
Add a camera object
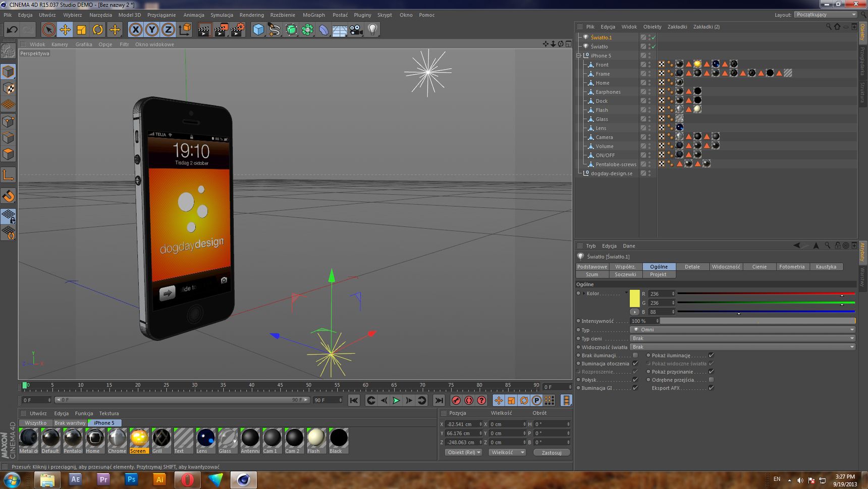coord(356,29)
